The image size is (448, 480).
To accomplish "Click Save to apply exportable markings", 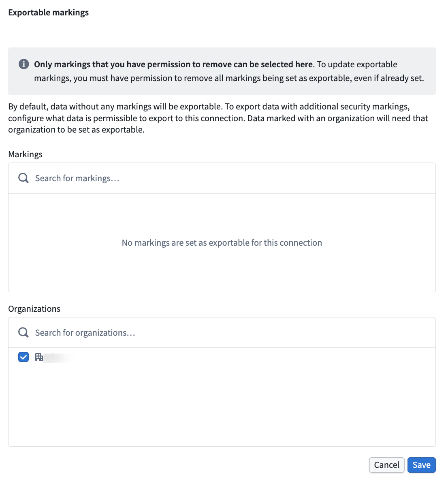I will [421, 465].
